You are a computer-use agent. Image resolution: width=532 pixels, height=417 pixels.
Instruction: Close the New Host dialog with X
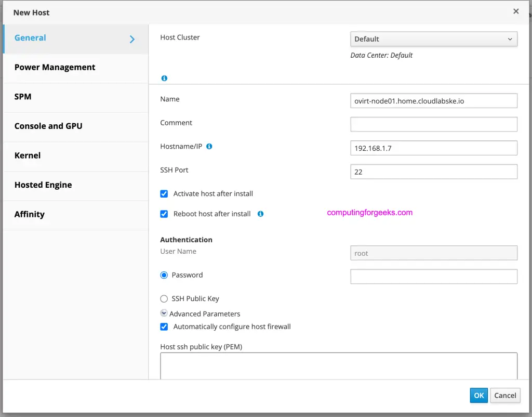tap(516, 11)
